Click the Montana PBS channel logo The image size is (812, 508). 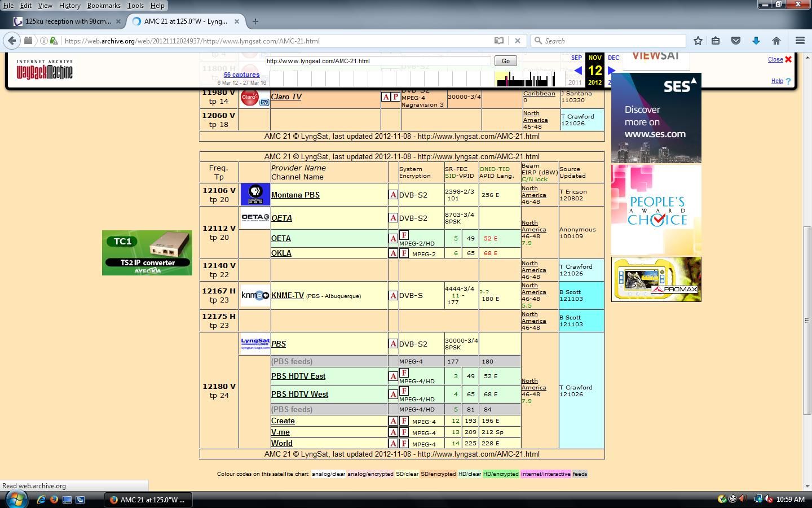point(255,195)
